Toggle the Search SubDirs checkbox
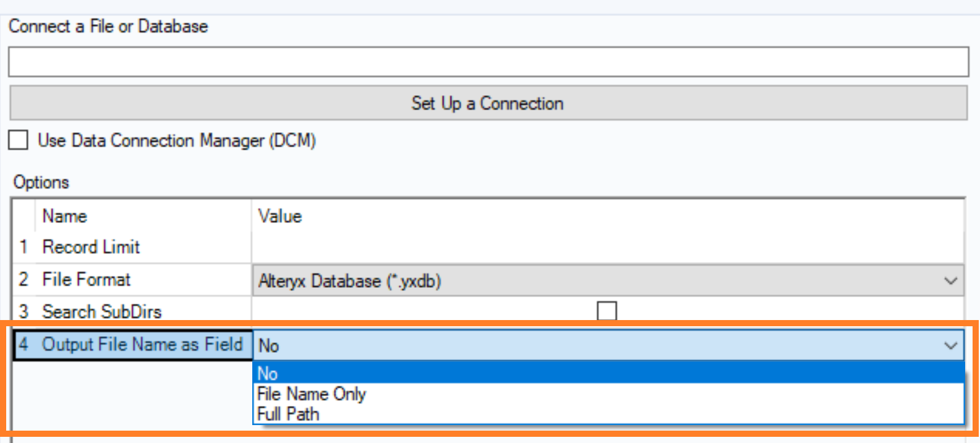This screenshot has height=443, width=980. (x=607, y=310)
